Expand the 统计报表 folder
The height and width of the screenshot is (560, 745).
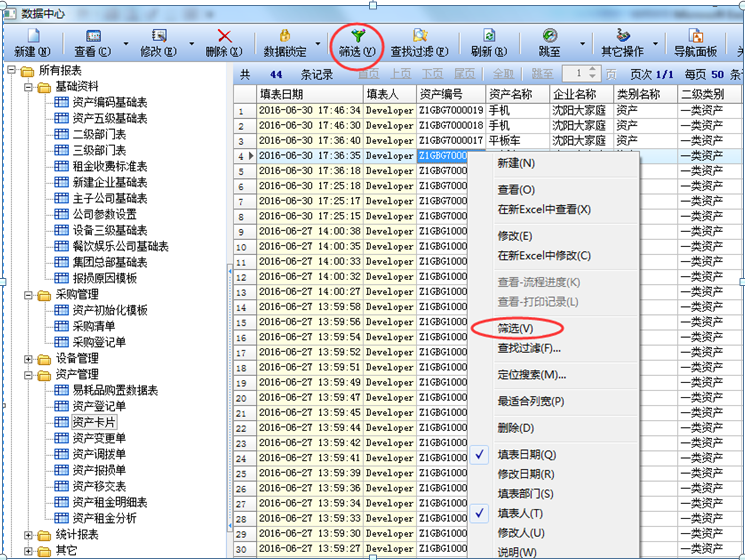point(29,535)
